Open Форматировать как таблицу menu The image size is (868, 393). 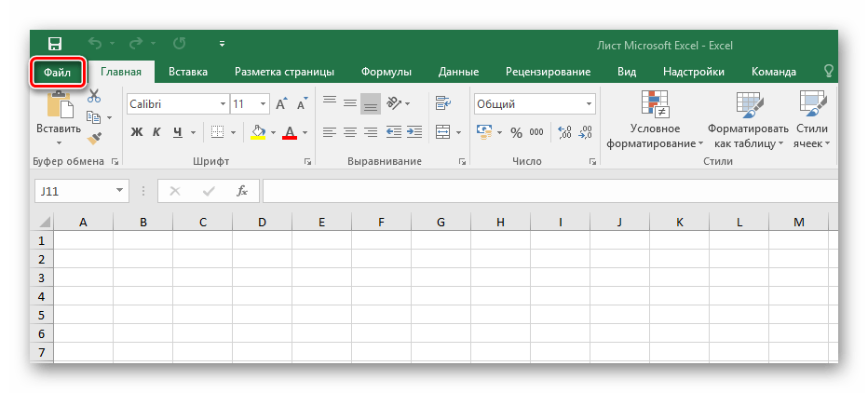pos(748,119)
